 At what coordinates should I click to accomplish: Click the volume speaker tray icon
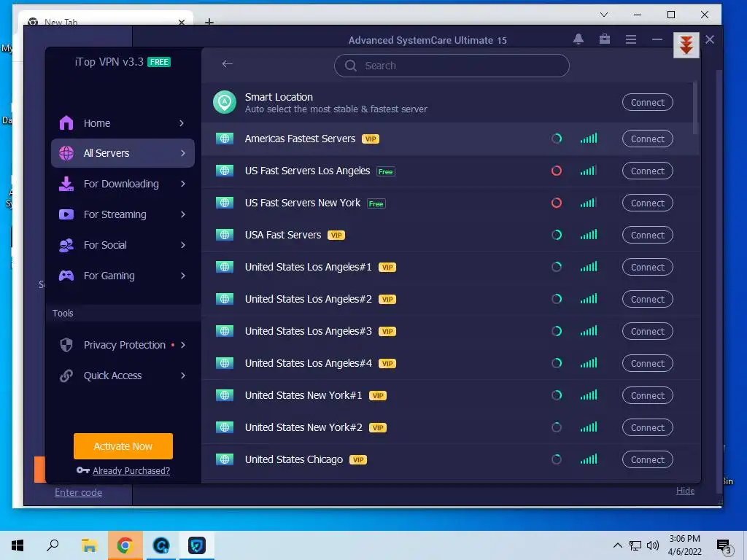[x=653, y=545]
